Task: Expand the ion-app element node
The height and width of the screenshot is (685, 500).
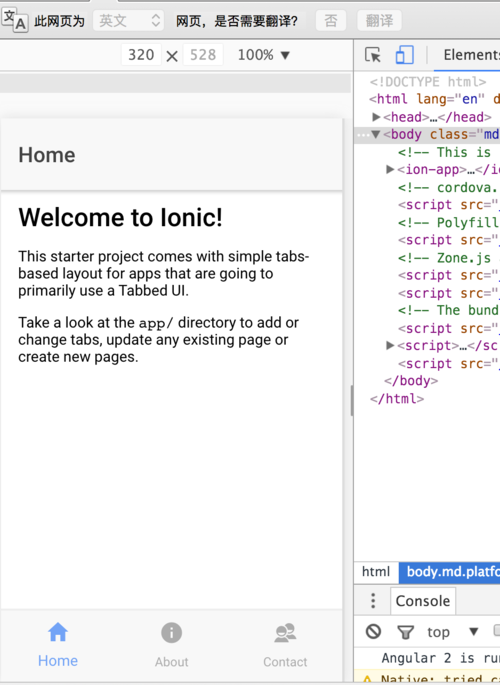Action: point(390,170)
